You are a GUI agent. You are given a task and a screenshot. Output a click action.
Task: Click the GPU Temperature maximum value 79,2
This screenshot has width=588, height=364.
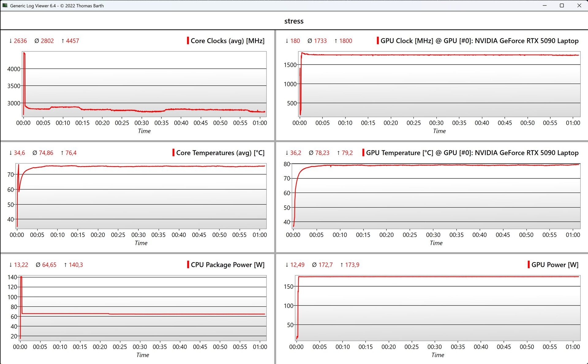(347, 153)
